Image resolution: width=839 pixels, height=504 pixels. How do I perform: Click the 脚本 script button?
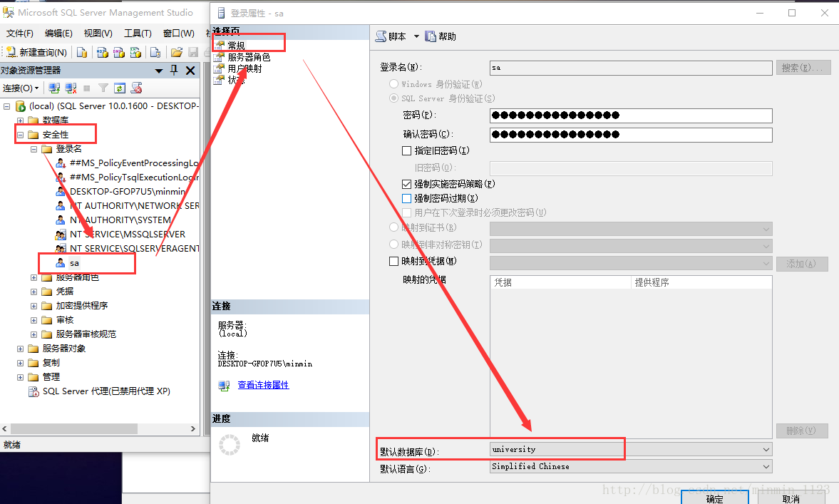pyautogui.click(x=391, y=36)
